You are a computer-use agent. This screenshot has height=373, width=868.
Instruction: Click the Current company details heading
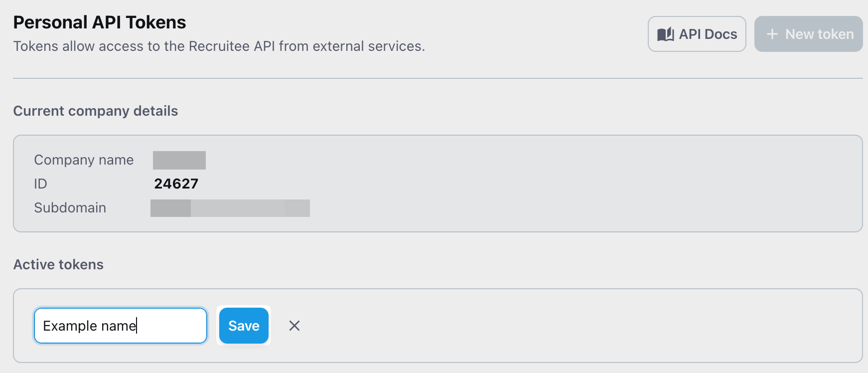(x=96, y=111)
